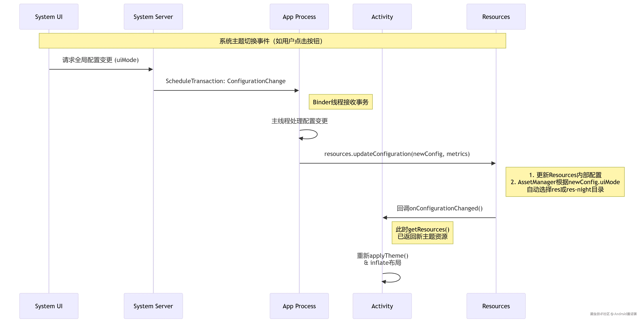The height and width of the screenshot is (323, 644).
Task: Click the bottom System UI box
Action: 49,306
